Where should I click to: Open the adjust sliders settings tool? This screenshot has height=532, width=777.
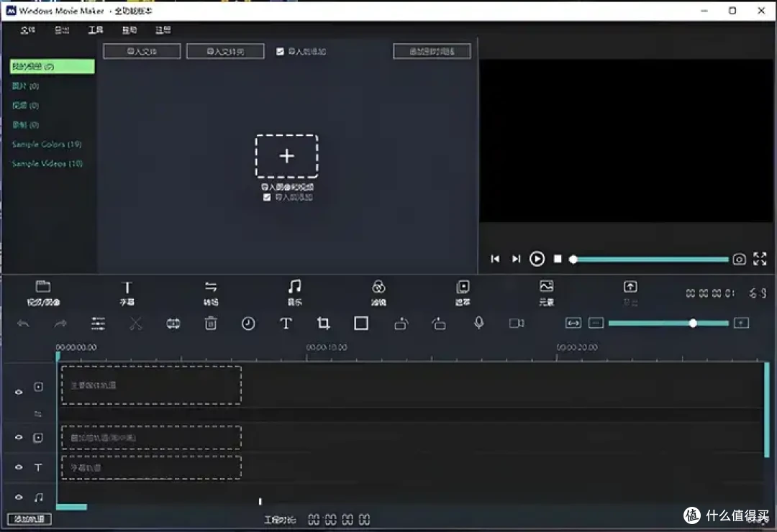[98, 324]
